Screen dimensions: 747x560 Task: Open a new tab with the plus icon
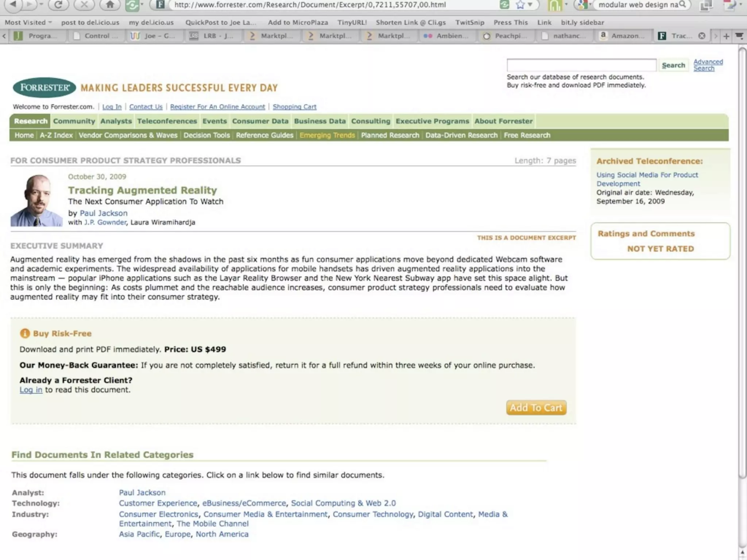click(726, 36)
